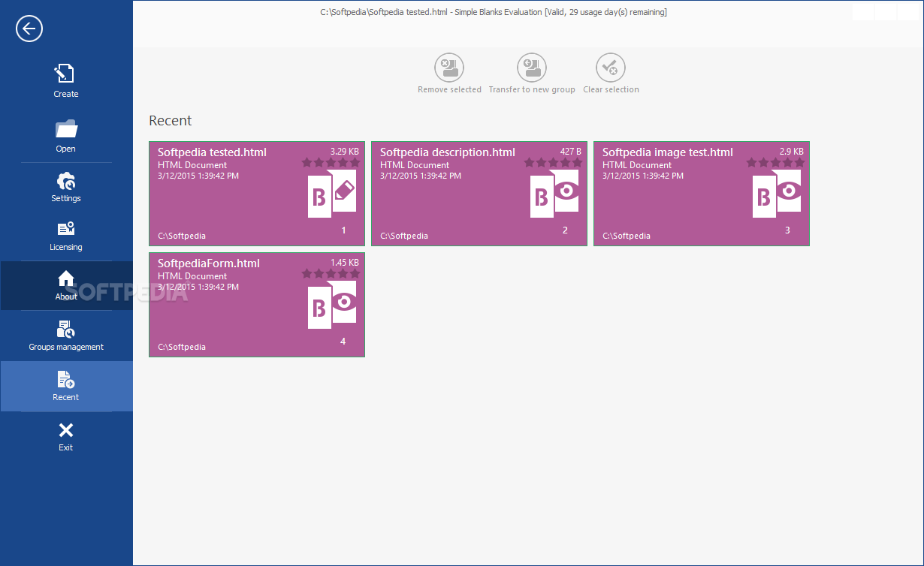
Task: Click the eye icon on Softpedia description.html
Action: click(566, 191)
